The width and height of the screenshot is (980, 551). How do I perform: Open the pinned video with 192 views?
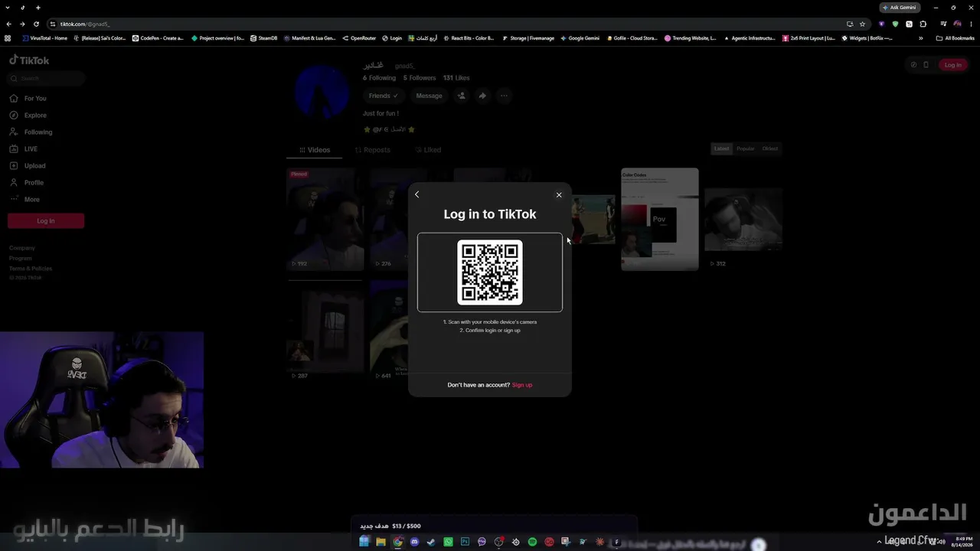325,220
